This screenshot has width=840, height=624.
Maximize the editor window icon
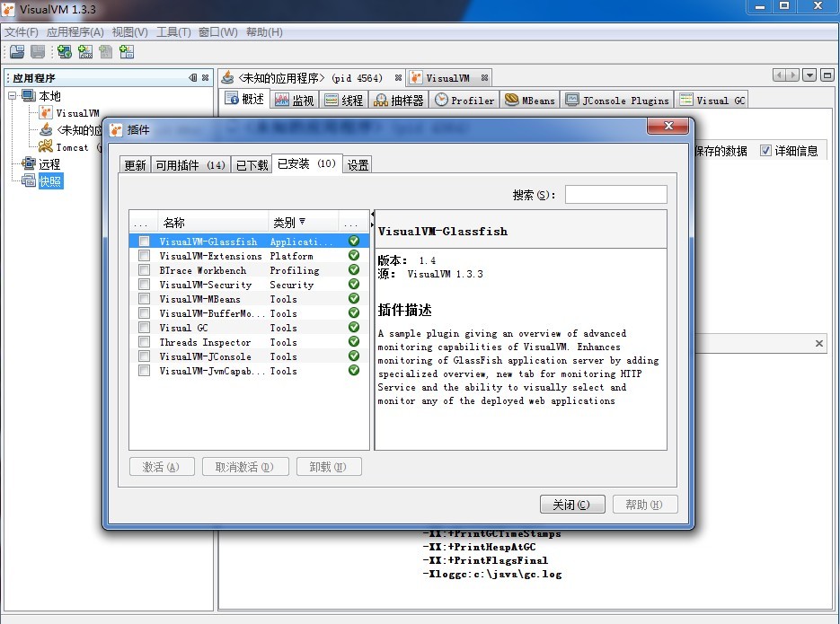(827, 75)
